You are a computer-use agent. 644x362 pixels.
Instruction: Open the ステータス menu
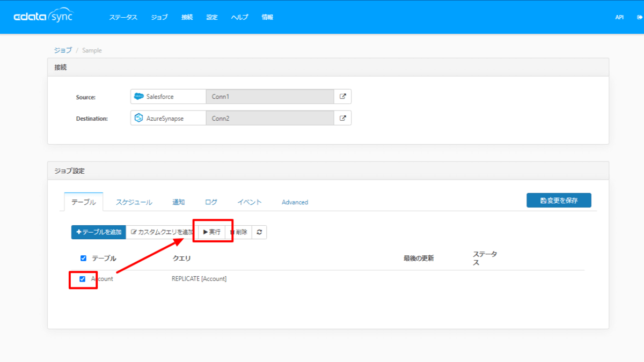tap(123, 17)
